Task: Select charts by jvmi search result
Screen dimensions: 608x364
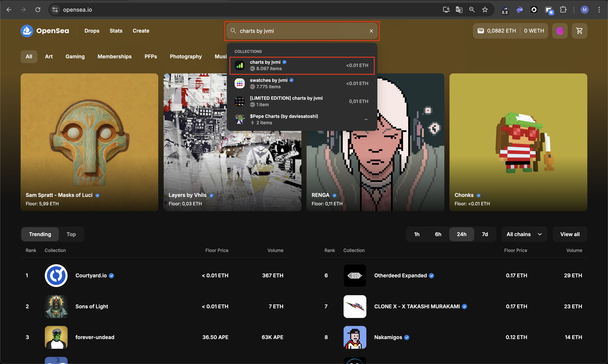Action: [302, 66]
